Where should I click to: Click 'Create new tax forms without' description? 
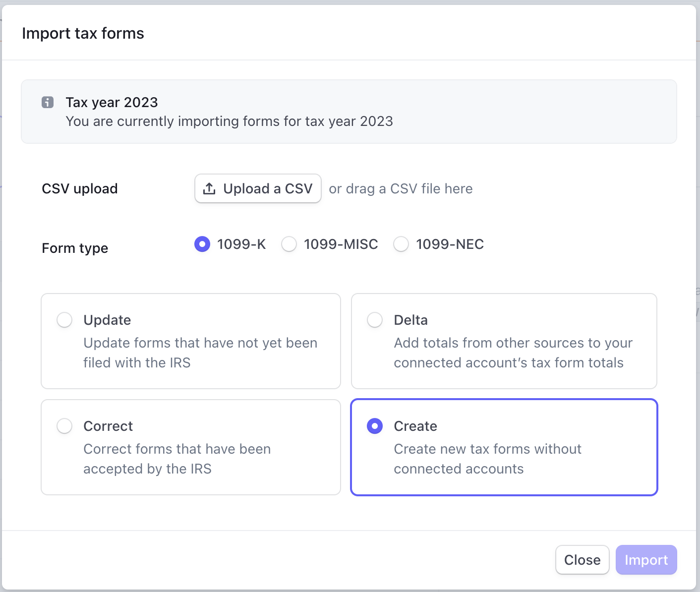487,459
